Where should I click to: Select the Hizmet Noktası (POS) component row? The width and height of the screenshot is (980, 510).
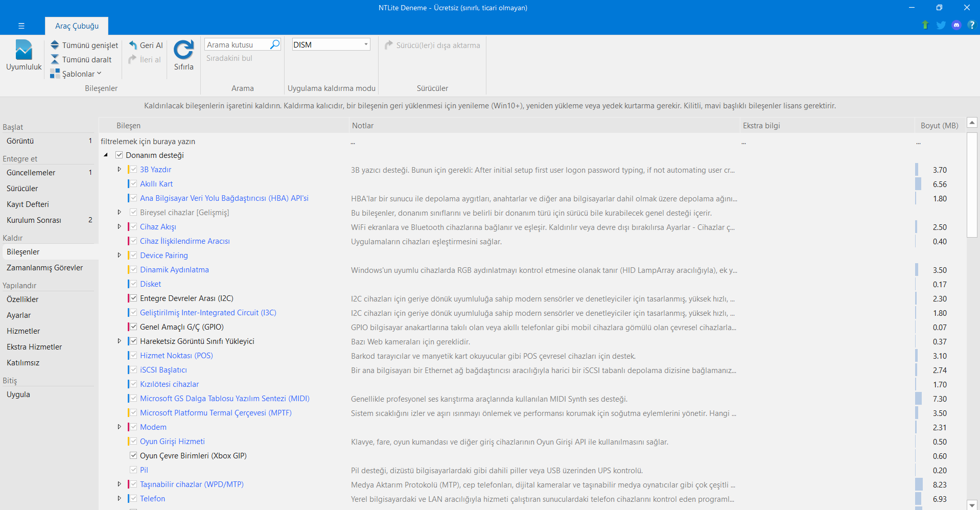(531, 355)
